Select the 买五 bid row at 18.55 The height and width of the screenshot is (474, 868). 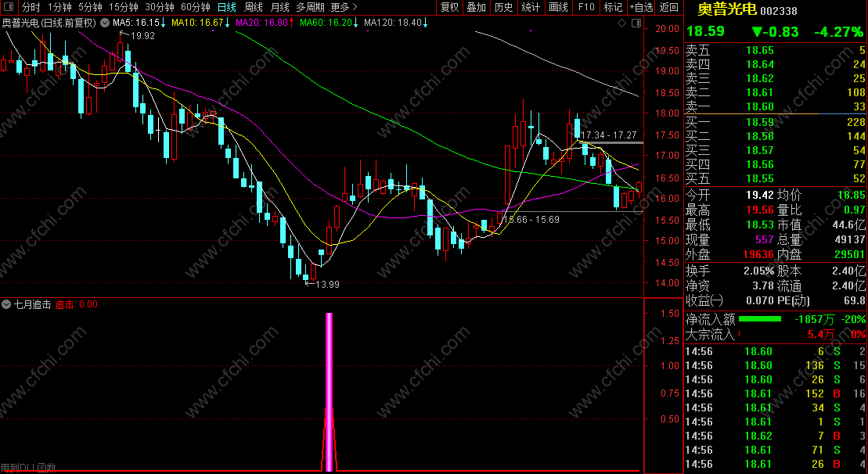[x=776, y=178]
